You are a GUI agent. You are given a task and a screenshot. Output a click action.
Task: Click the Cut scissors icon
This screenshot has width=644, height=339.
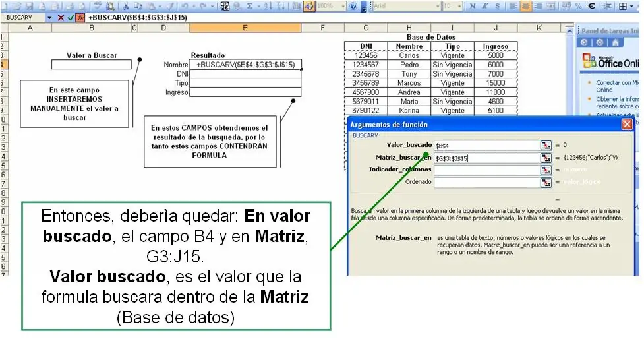point(125,6)
